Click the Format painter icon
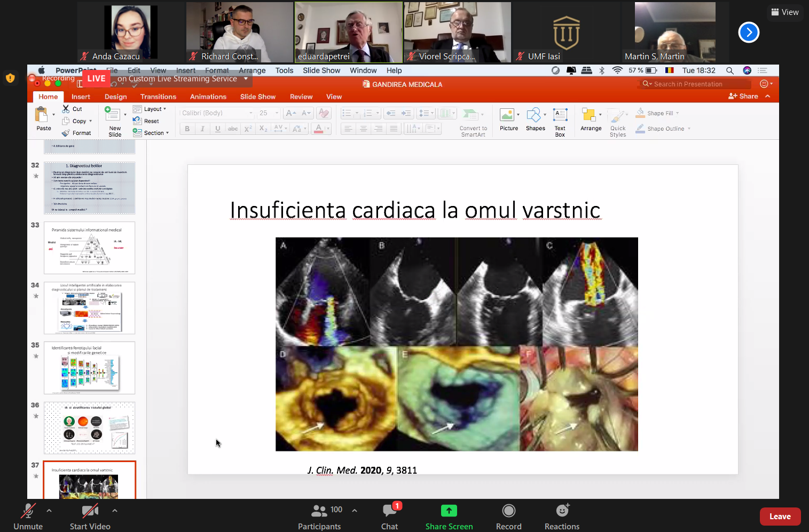Viewport: 809px width, 532px height. pos(66,133)
